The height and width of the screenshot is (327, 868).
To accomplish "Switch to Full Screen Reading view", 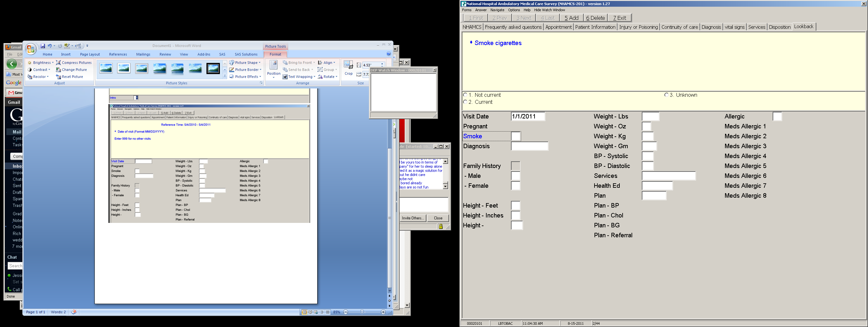I will point(310,312).
